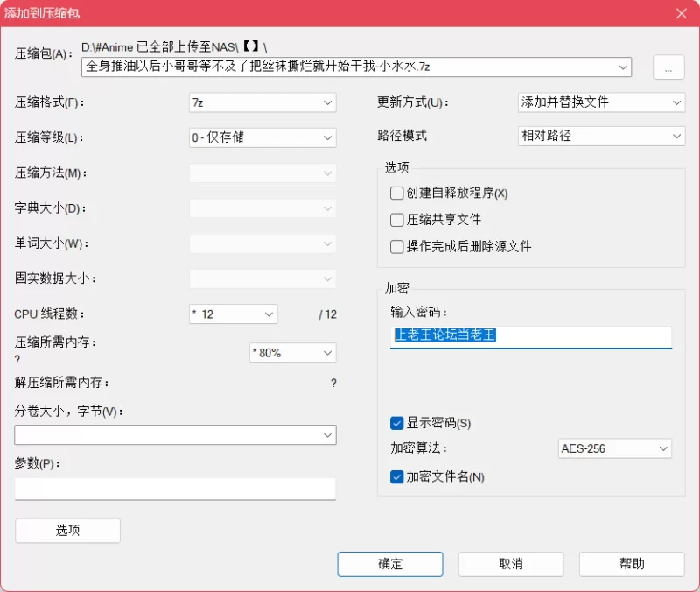The width and height of the screenshot is (700, 592).
Task: Open the 更新方式 '添加并替换文件' dropdown
Action: tap(601, 102)
